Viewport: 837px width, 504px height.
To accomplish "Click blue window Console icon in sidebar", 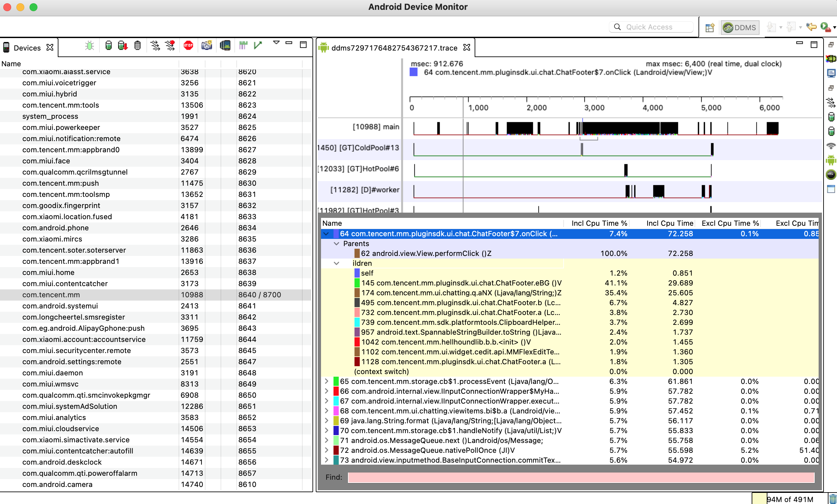I will [x=831, y=189].
